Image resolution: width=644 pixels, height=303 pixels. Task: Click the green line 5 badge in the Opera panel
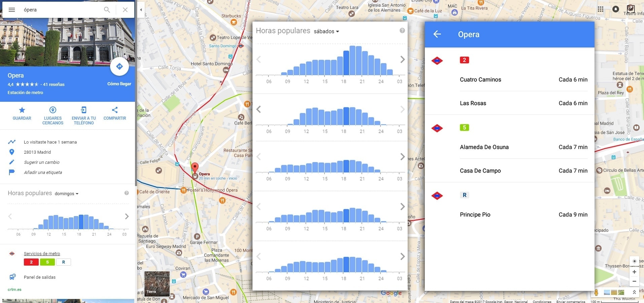coord(464,127)
